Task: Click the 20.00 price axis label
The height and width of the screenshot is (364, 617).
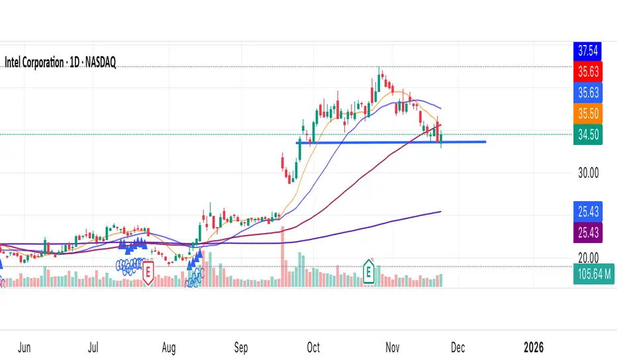Action: (589, 258)
